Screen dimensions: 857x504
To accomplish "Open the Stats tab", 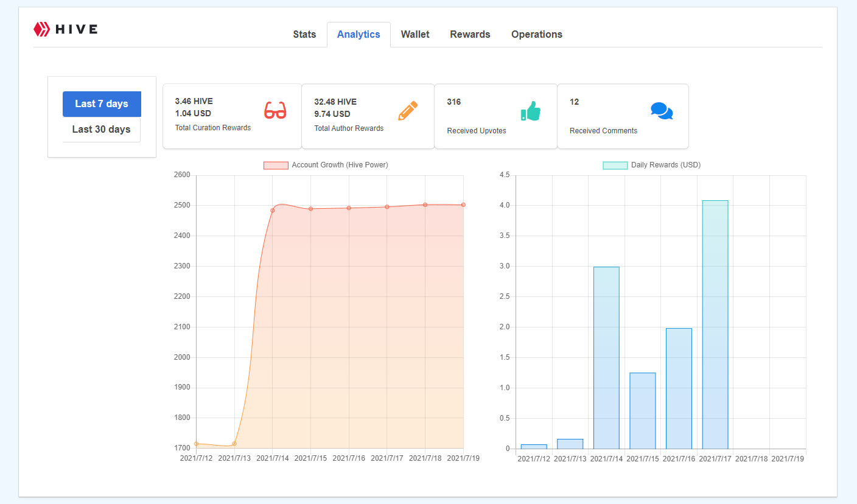I will pyautogui.click(x=304, y=35).
